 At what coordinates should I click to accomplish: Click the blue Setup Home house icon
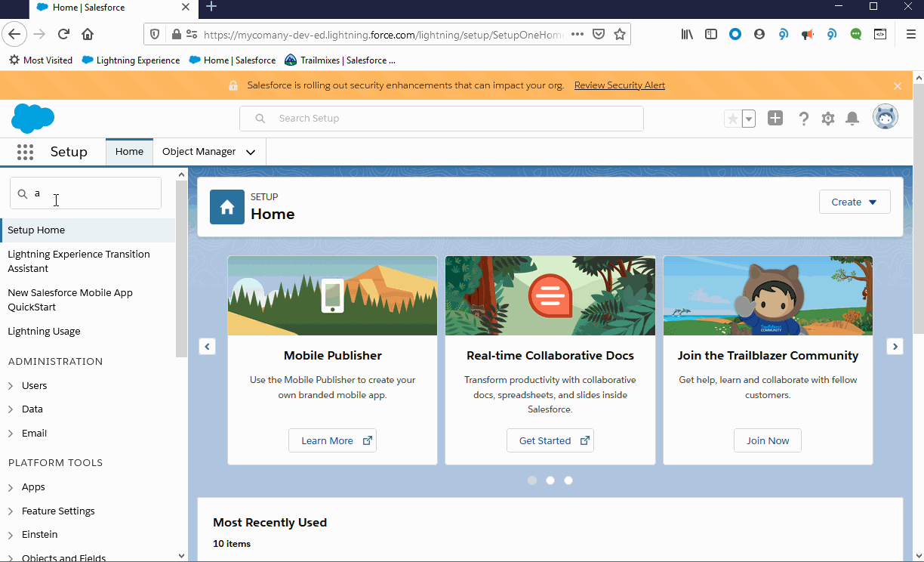click(227, 207)
